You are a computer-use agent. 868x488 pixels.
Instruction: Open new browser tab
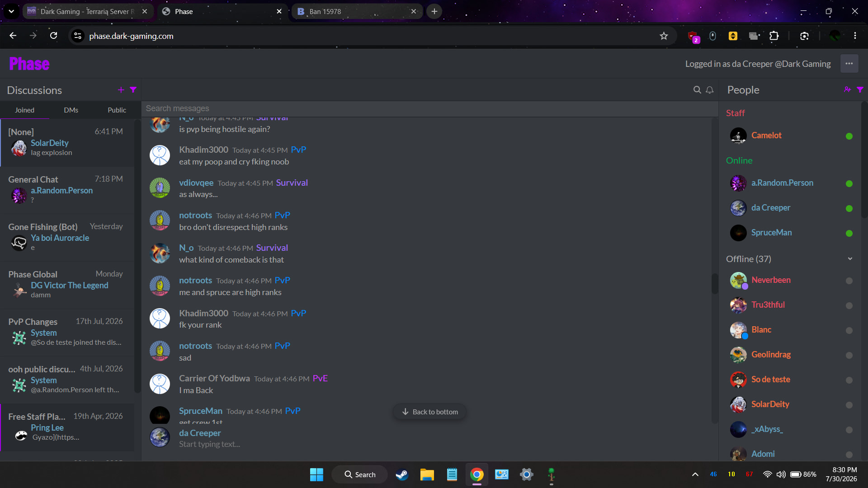click(434, 11)
